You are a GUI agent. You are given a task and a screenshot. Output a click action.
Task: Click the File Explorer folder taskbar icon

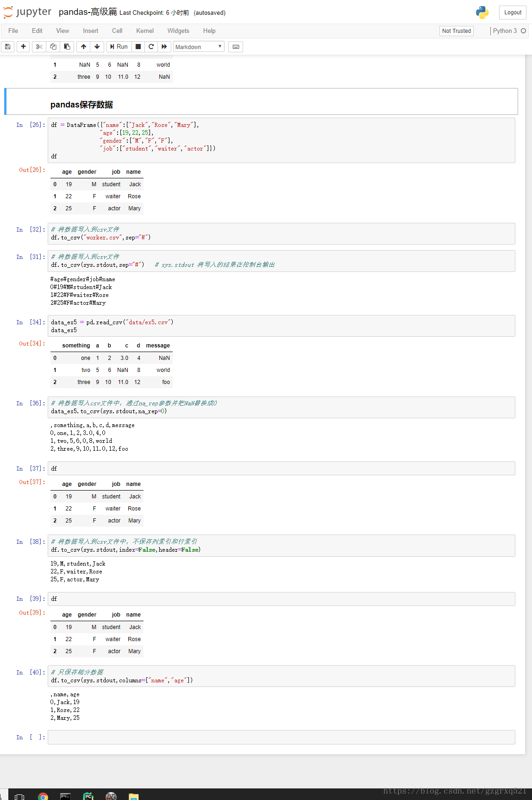pos(134,796)
